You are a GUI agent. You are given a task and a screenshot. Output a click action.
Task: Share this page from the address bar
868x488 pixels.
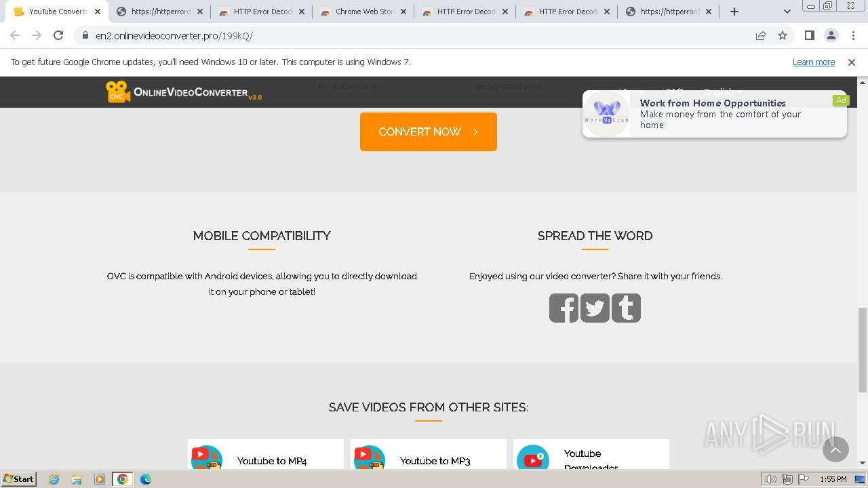(x=761, y=35)
